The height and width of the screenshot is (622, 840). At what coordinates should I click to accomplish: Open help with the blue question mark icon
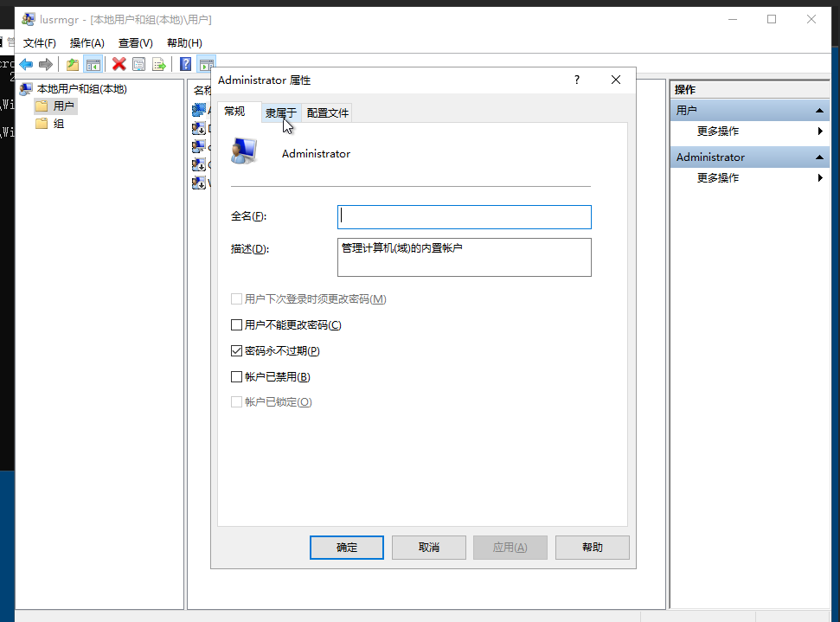click(x=185, y=65)
